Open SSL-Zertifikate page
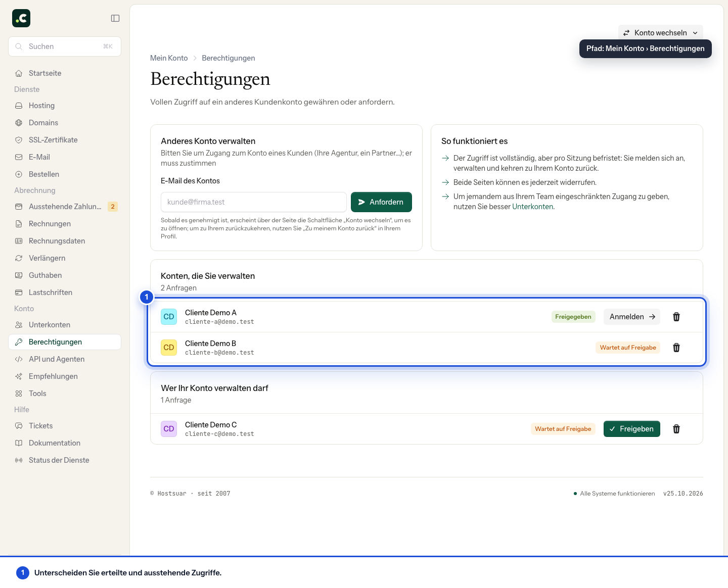Image resolution: width=728 pixels, height=588 pixels. pos(65,140)
